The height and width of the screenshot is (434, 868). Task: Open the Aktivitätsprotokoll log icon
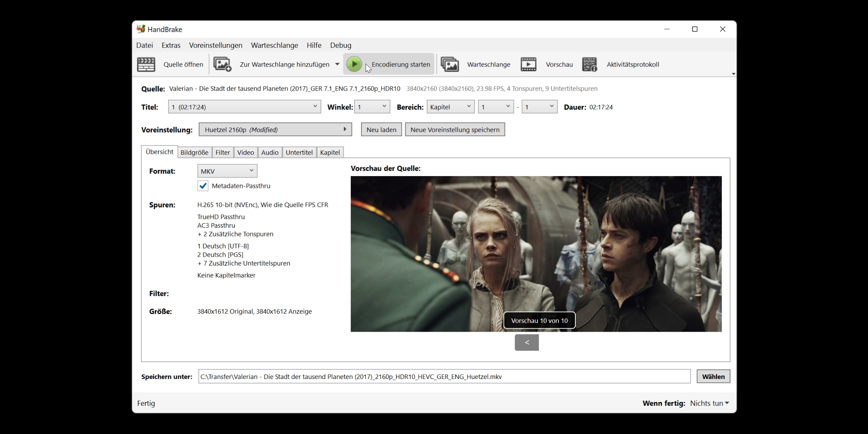[589, 64]
